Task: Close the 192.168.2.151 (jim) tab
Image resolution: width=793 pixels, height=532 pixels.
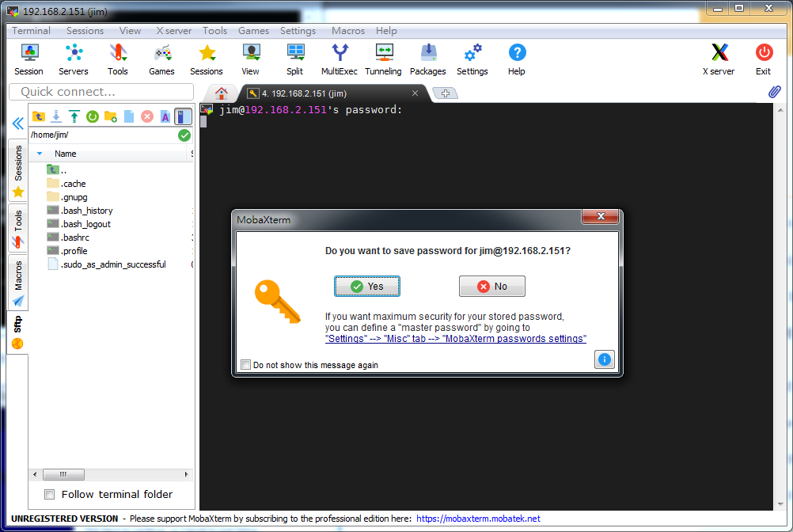Action: point(415,93)
